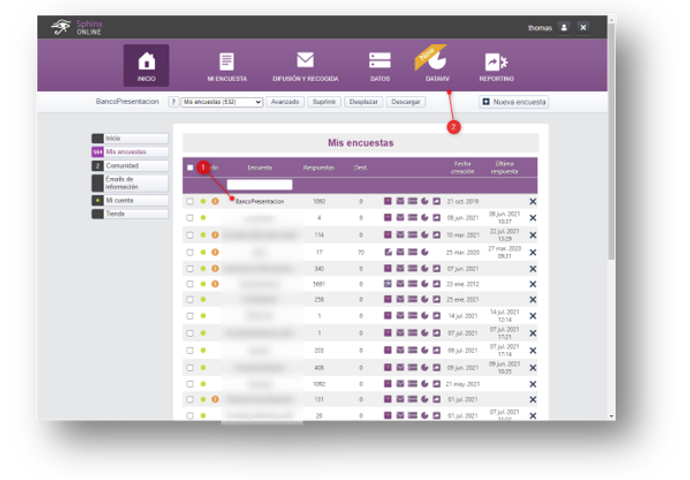Click the Avanzado button

click(285, 102)
